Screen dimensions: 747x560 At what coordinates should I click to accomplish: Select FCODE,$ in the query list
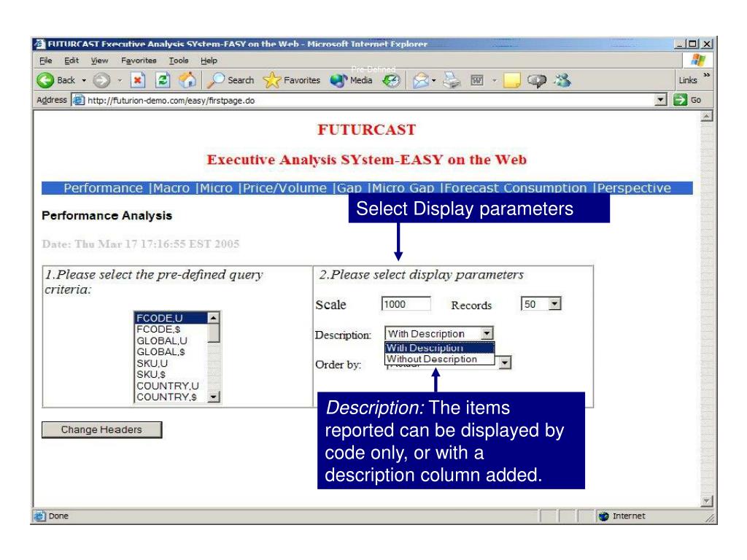coord(171,330)
